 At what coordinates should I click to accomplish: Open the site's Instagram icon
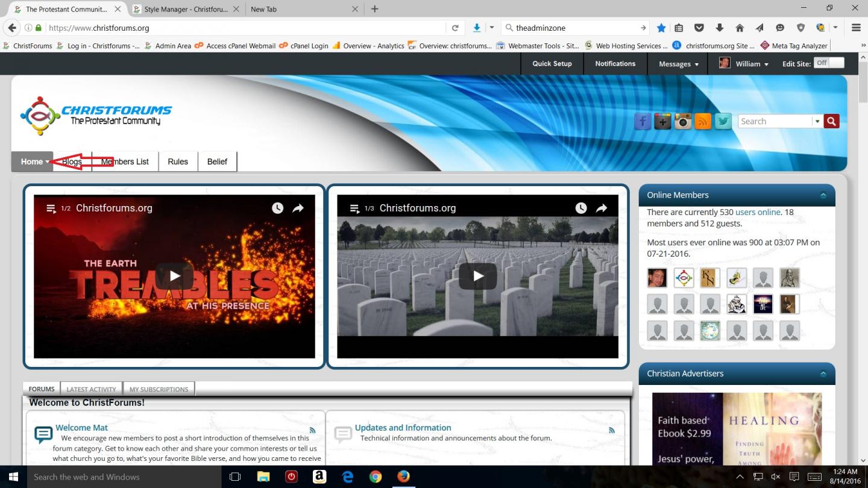tap(683, 122)
